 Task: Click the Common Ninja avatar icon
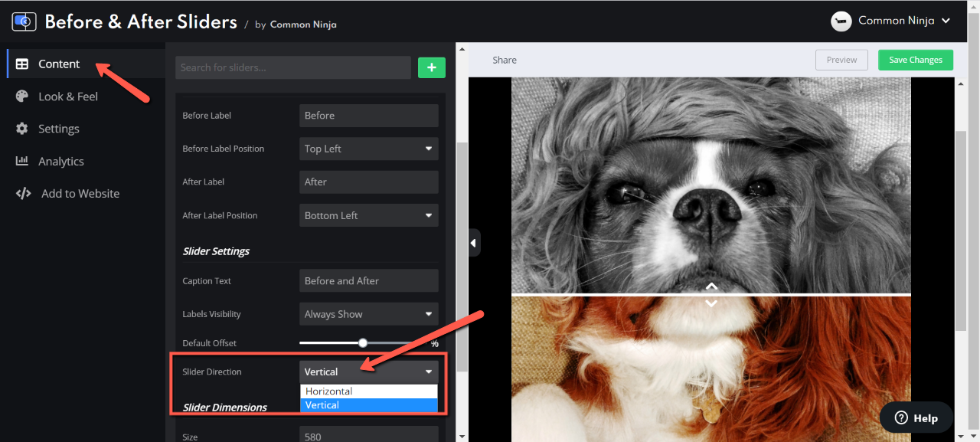point(841,21)
